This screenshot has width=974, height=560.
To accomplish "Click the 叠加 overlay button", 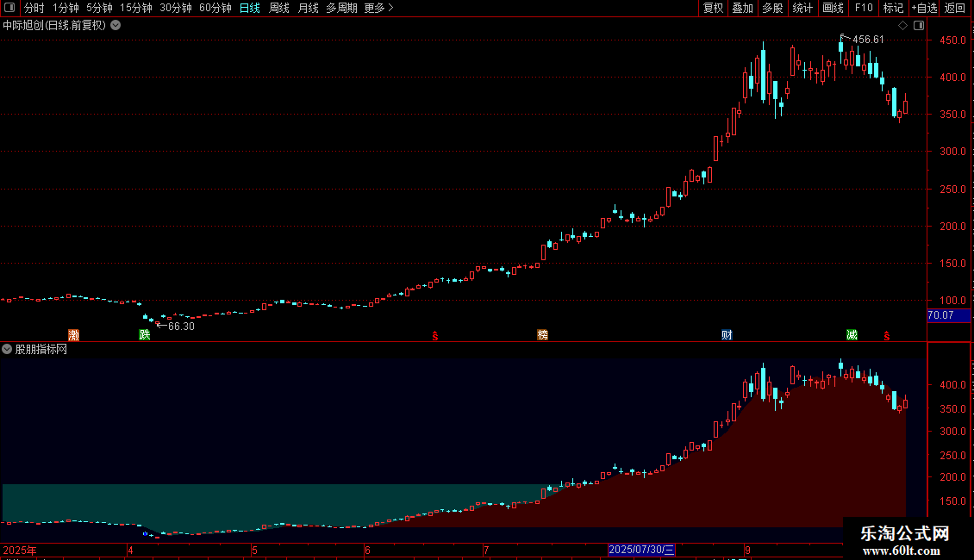I will (x=742, y=8).
